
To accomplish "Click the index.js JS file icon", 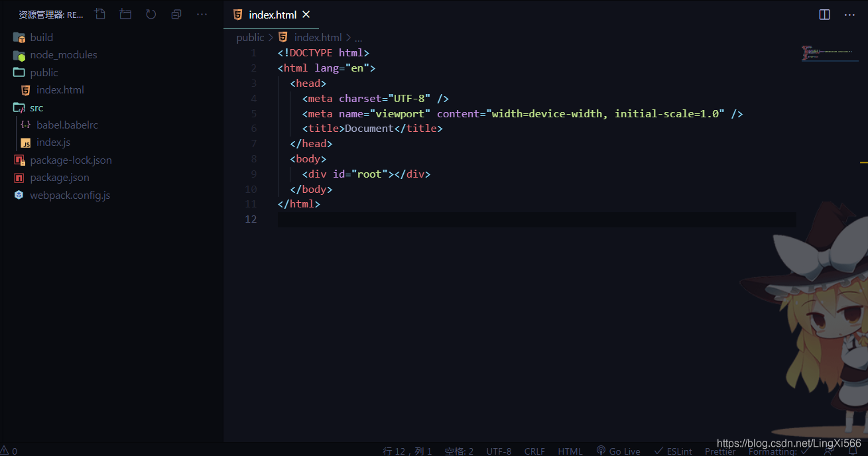I will pyautogui.click(x=25, y=142).
